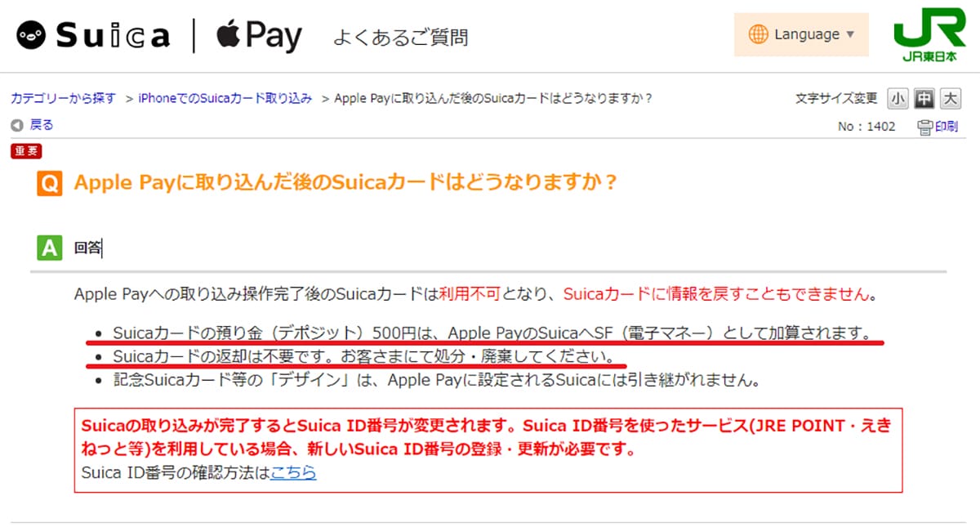The height and width of the screenshot is (527, 980).
Task: Open the こちら link for Suica ID confirmation
Action: click(293, 472)
